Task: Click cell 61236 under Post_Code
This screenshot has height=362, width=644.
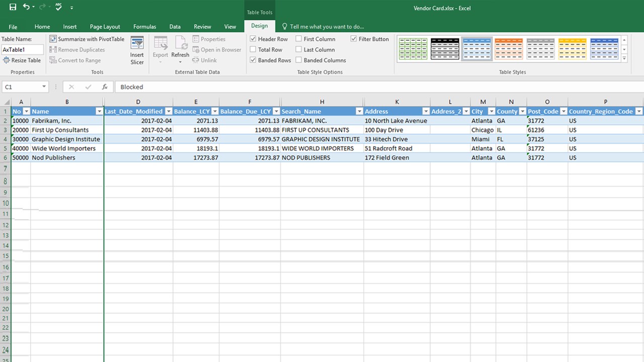Action: [547, 130]
